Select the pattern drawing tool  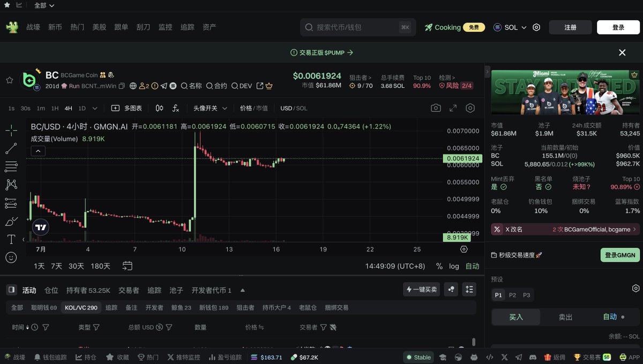pos(11,185)
